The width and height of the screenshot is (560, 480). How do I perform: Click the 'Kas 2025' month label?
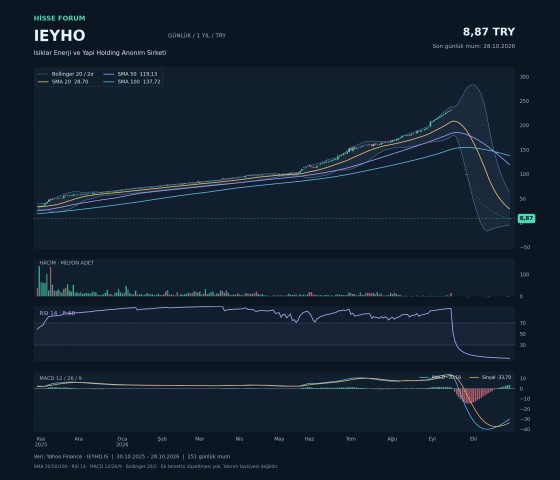pyautogui.click(x=41, y=442)
